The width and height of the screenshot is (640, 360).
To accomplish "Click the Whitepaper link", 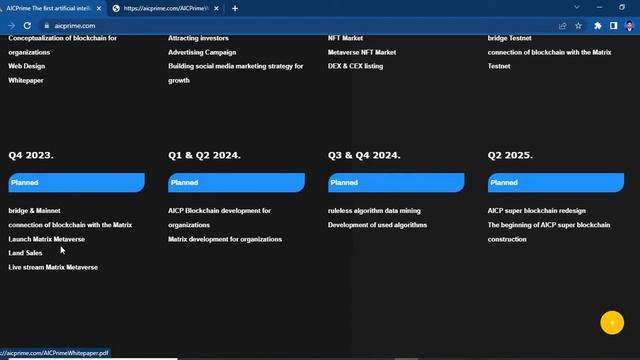I will 26,80.
